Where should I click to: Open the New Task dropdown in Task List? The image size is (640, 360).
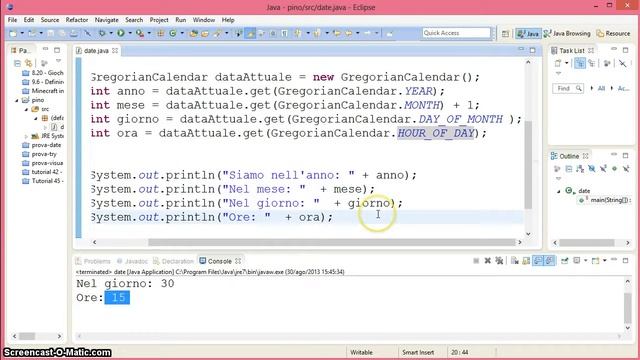click(x=567, y=63)
